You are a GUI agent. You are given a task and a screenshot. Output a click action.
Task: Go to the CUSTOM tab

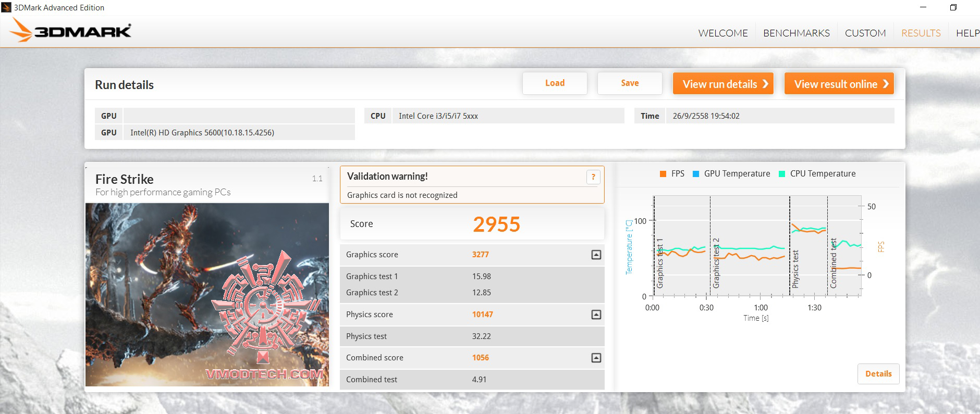pyautogui.click(x=865, y=33)
